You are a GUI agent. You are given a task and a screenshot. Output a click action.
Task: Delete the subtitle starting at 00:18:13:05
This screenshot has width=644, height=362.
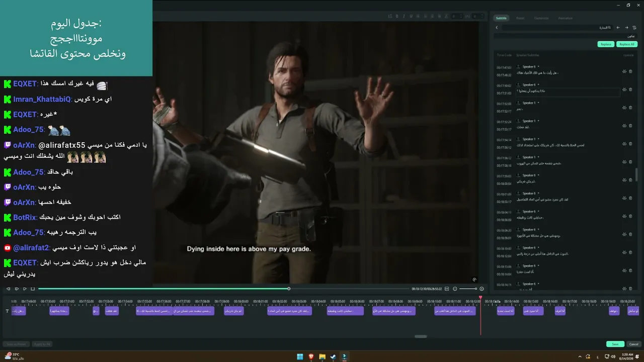click(630, 270)
